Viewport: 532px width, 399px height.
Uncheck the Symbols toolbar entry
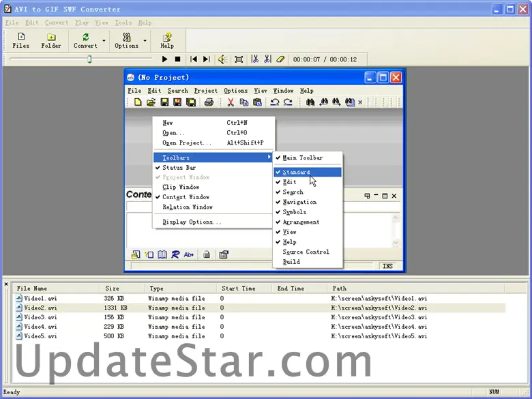pos(308,212)
